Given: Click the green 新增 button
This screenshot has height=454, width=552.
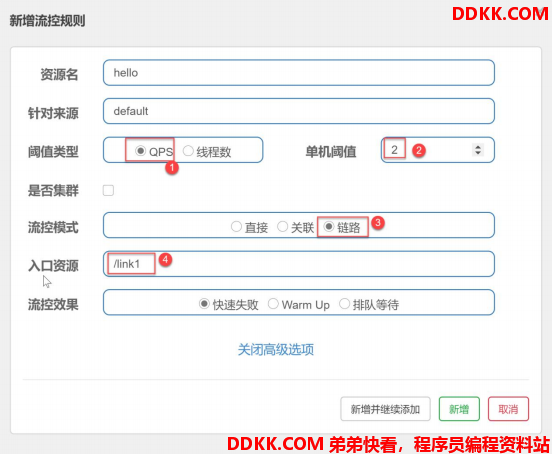Looking at the screenshot, I should 459,409.
